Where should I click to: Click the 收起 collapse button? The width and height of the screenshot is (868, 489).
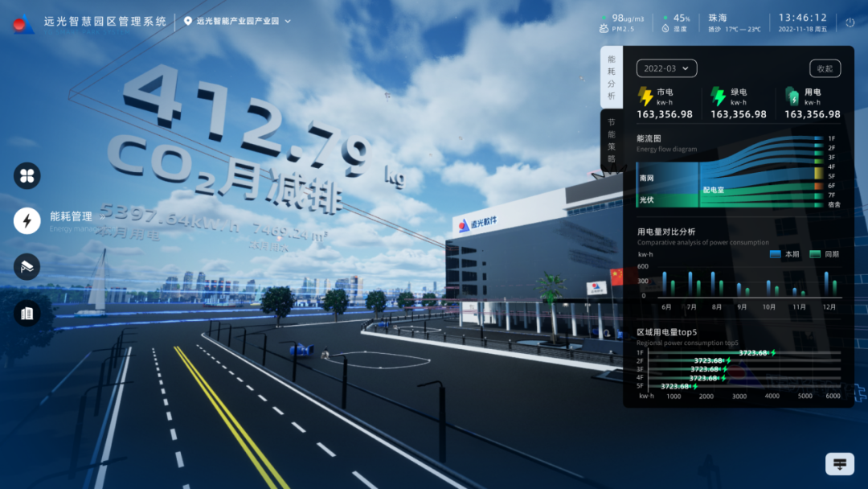pos(825,68)
